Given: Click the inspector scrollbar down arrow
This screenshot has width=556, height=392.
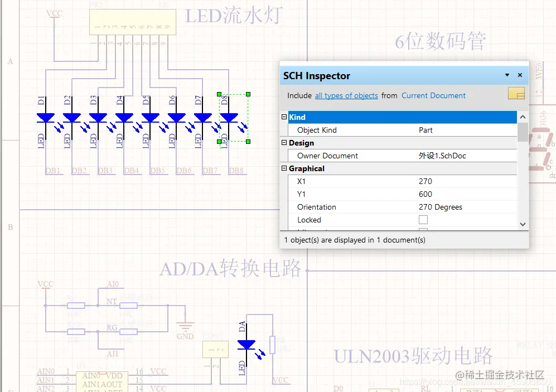Looking at the screenshot, I should tap(523, 224).
